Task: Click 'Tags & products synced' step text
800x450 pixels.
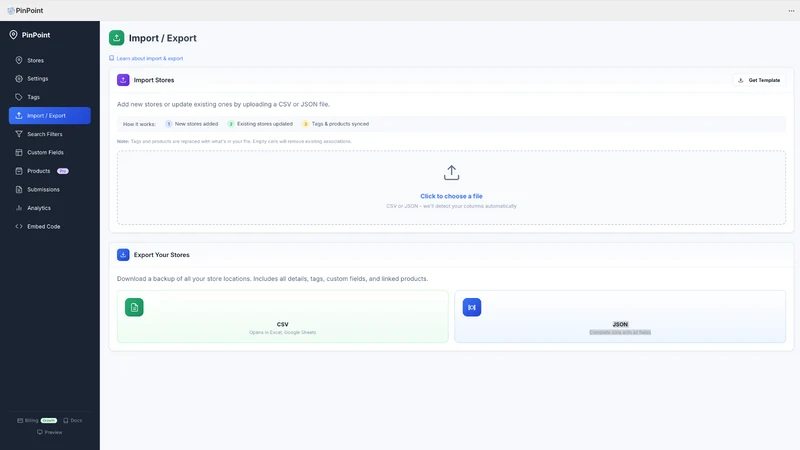Action: point(340,124)
